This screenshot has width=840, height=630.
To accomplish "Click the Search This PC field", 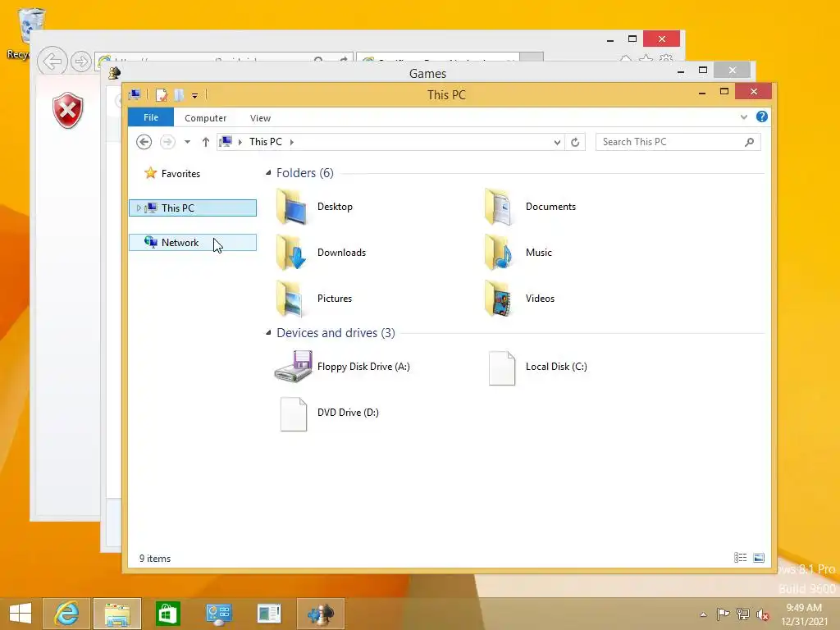I will point(678,142).
